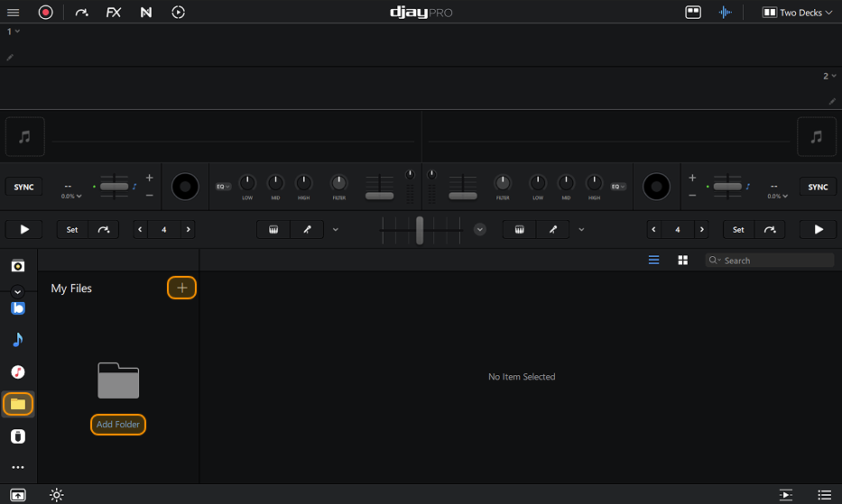The height and width of the screenshot is (504, 842).
Task: Collapse library sources with chevron circle
Action: [18, 291]
